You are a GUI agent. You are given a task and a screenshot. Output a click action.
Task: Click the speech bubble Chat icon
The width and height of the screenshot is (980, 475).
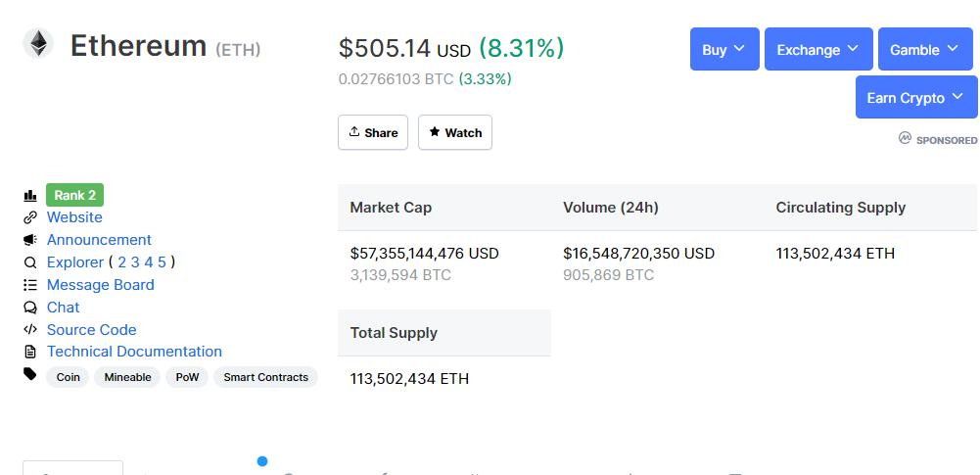click(x=30, y=308)
